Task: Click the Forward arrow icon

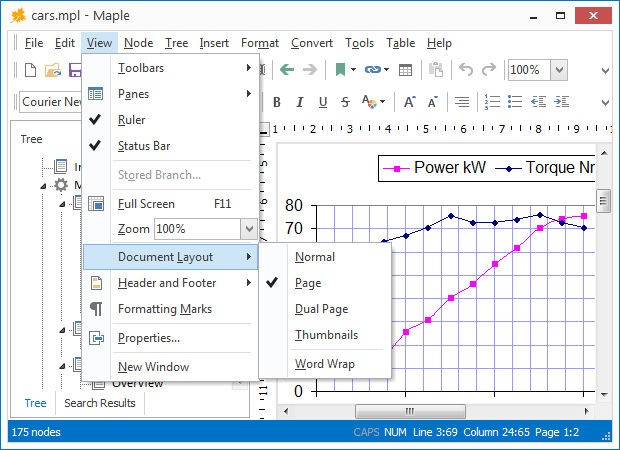Action: [x=310, y=70]
